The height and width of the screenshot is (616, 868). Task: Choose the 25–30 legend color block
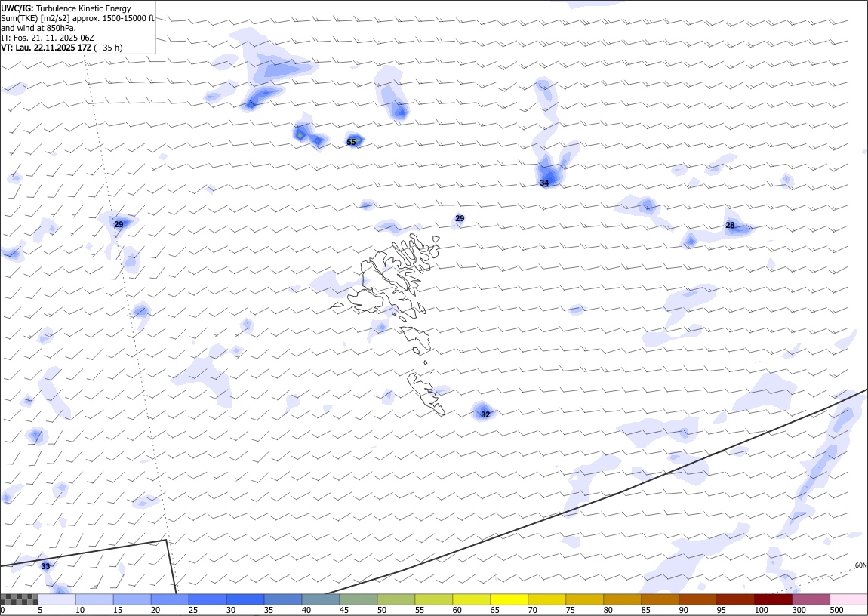[x=208, y=599]
